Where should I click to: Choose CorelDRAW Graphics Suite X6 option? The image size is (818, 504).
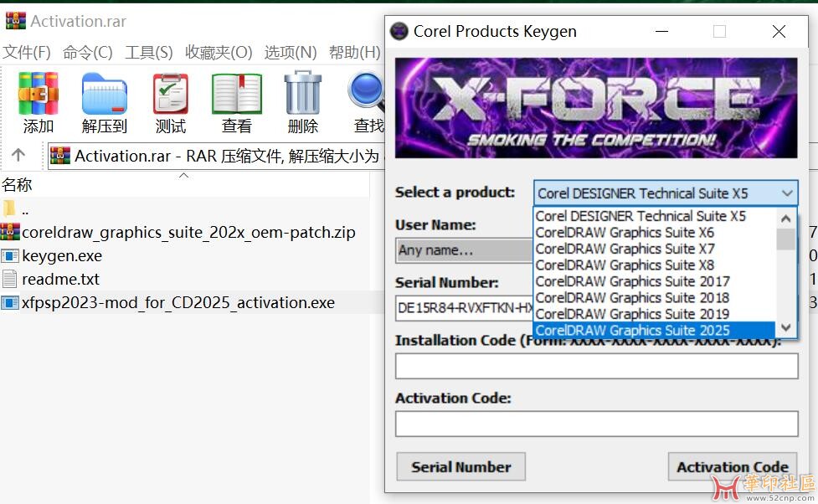tap(655, 232)
